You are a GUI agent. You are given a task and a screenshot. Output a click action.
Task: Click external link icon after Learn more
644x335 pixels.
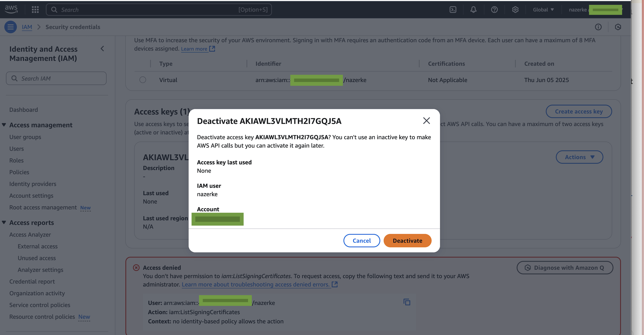coord(212,49)
